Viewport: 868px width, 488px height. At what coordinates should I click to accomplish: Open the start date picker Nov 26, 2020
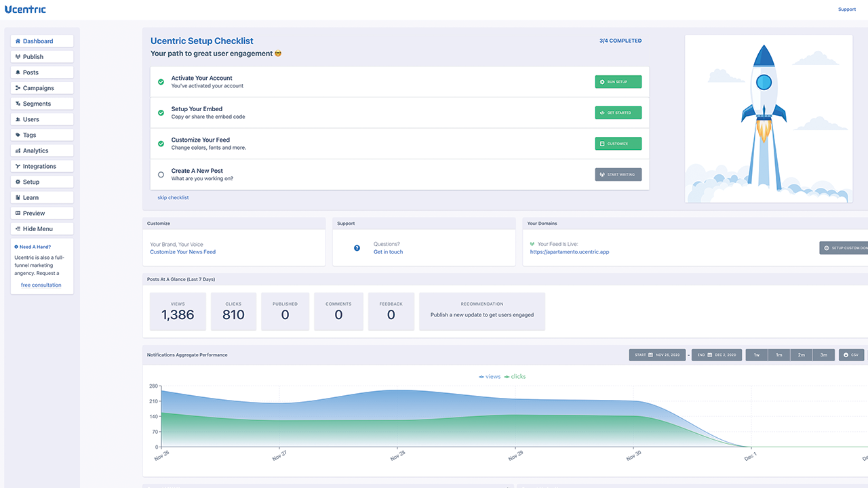[x=657, y=354]
